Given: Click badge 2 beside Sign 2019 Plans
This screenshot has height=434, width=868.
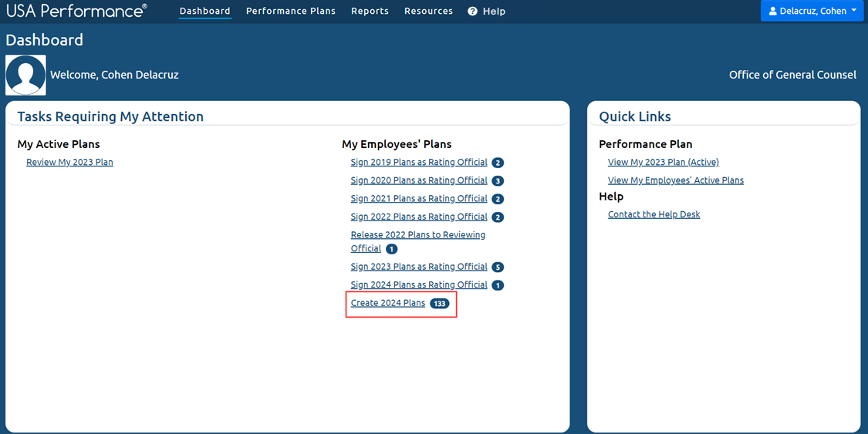Looking at the screenshot, I should [498, 163].
